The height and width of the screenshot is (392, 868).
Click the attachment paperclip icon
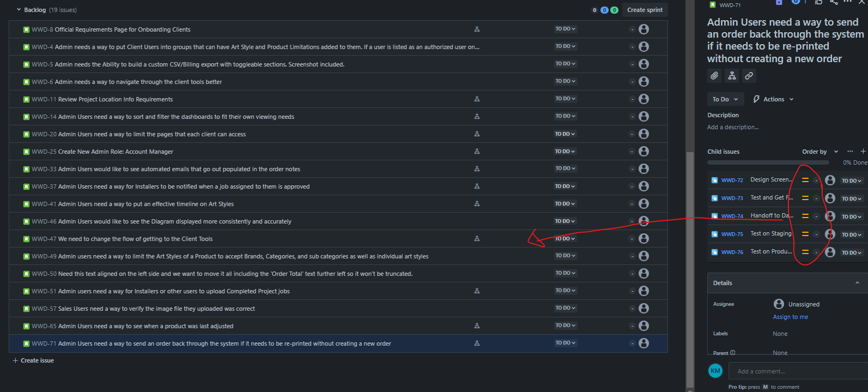click(x=714, y=76)
